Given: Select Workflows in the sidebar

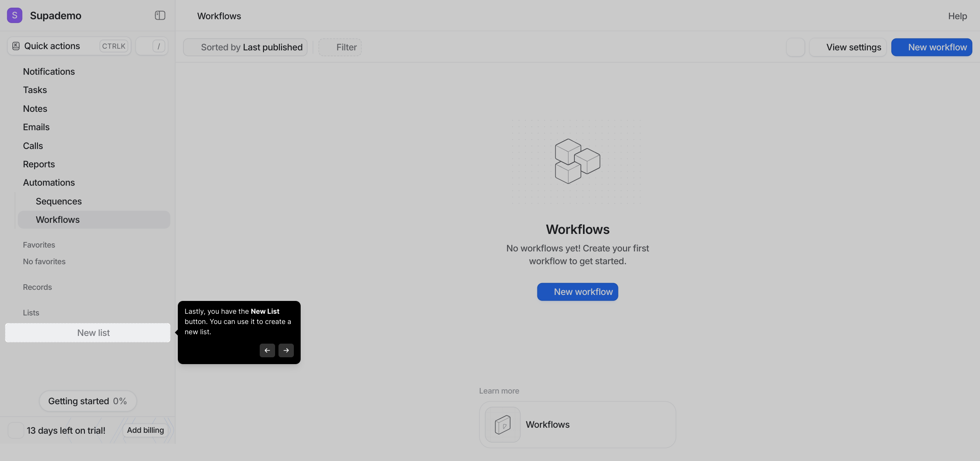Looking at the screenshot, I should coord(94,220).
